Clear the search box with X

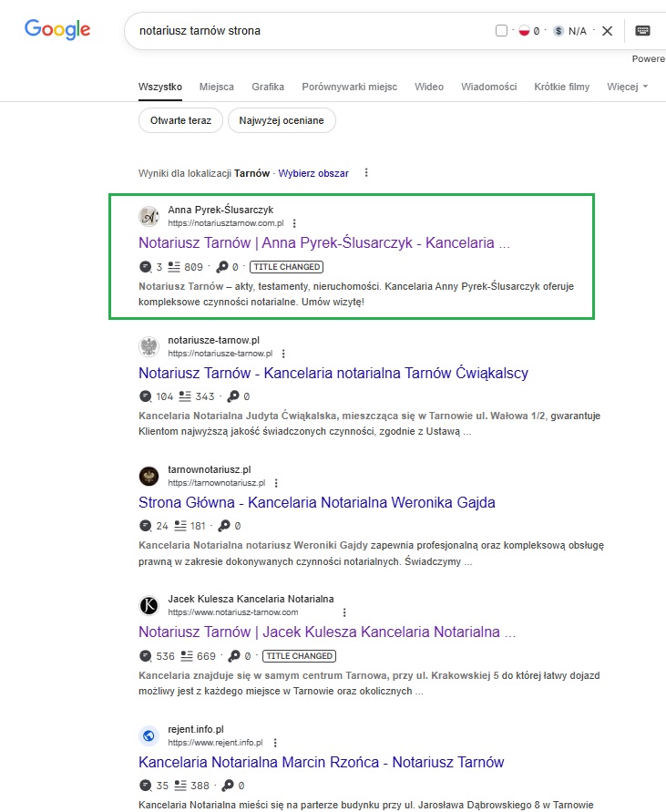coord(607,31)
